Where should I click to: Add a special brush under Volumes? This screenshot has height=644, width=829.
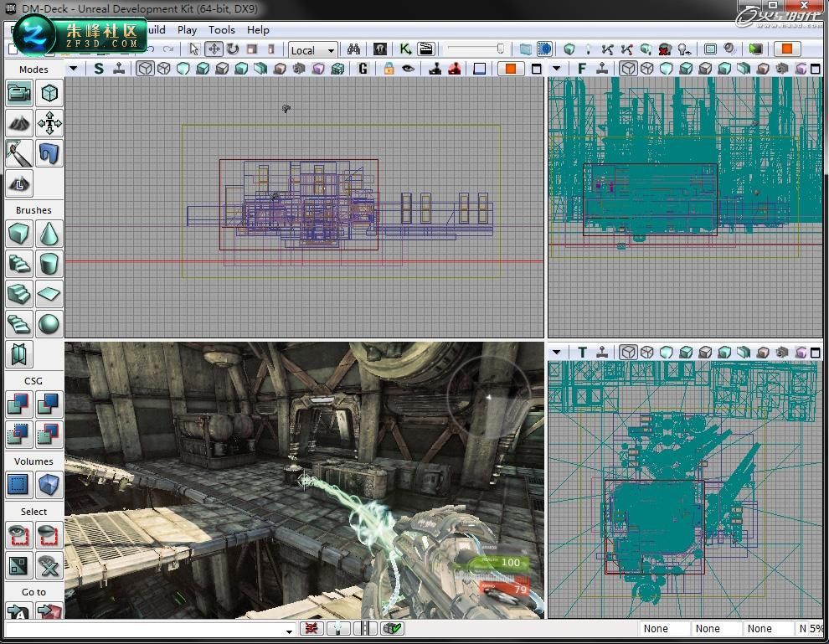tap(19, 485)
